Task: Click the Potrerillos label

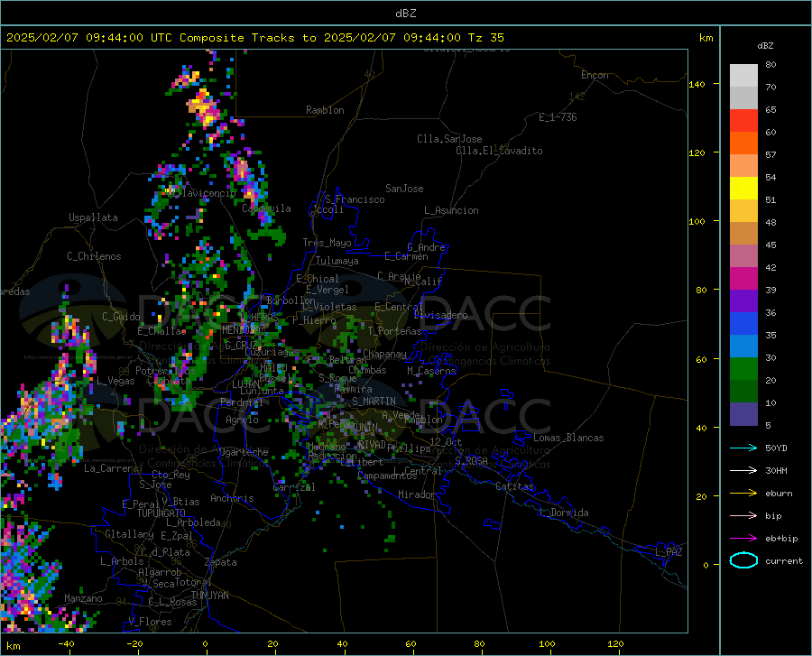Action: coord(165,371)
